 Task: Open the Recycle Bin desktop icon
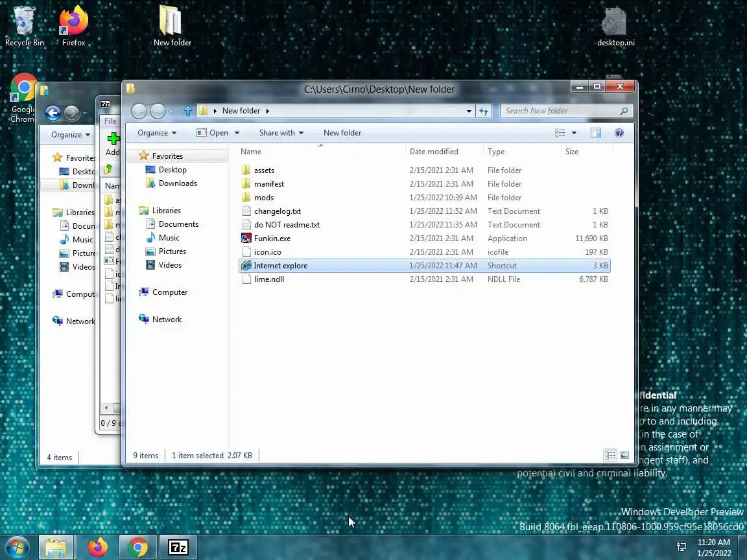(24, 26)
